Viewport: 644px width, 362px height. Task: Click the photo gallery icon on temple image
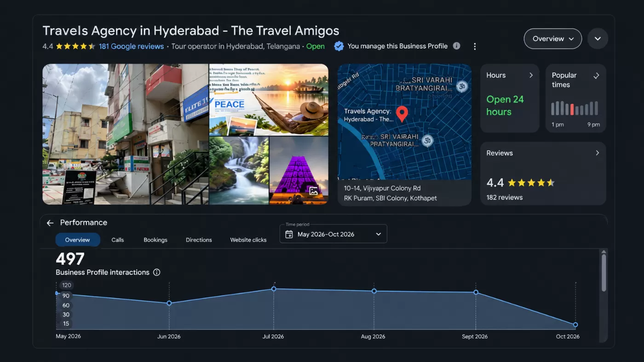(x=314, y=190)
